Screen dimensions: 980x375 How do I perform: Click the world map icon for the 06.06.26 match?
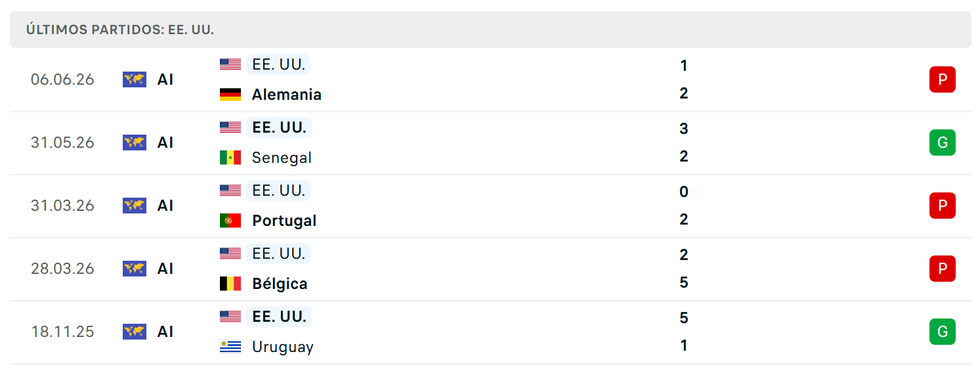135,79
